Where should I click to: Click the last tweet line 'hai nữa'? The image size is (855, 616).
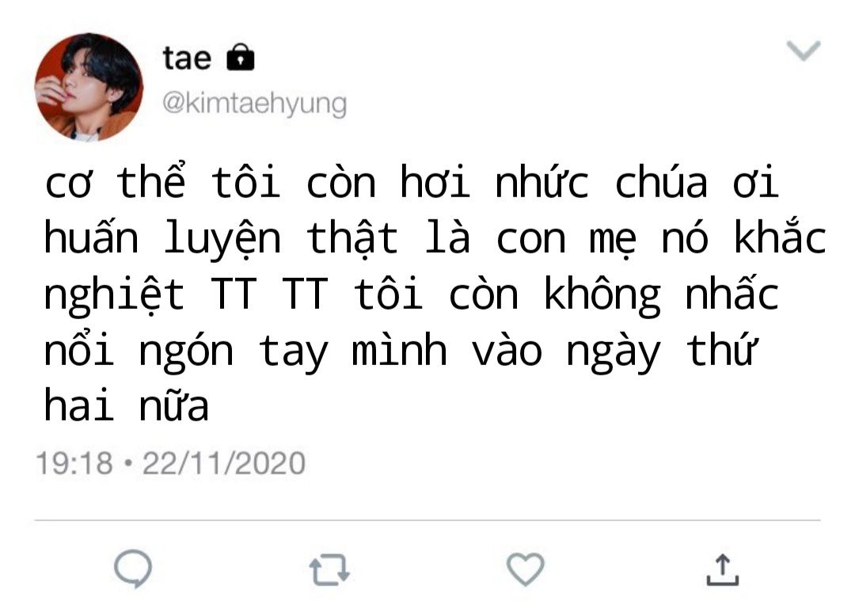(127, 405)
